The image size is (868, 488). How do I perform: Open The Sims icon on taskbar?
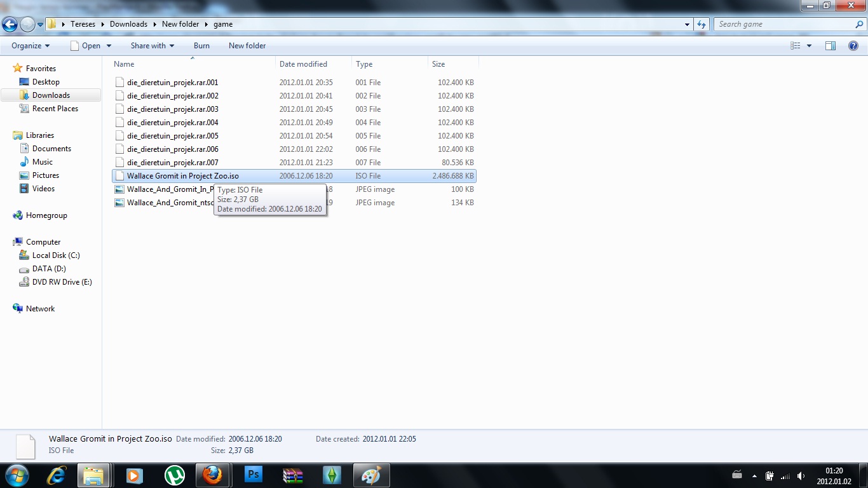[x=332, y=475]
